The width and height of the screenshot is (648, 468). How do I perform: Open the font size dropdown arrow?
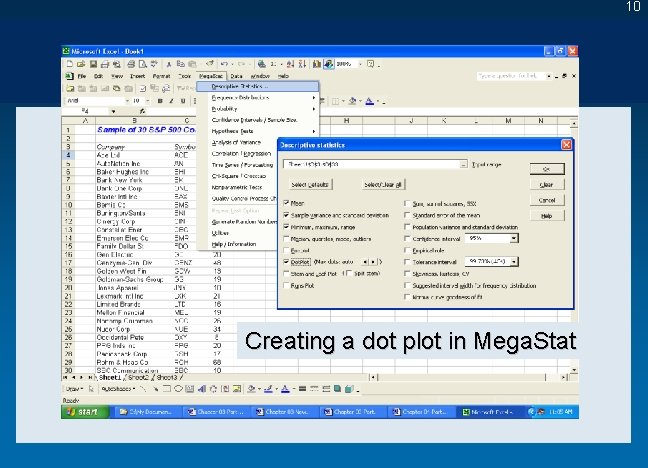tap(148, 101)
